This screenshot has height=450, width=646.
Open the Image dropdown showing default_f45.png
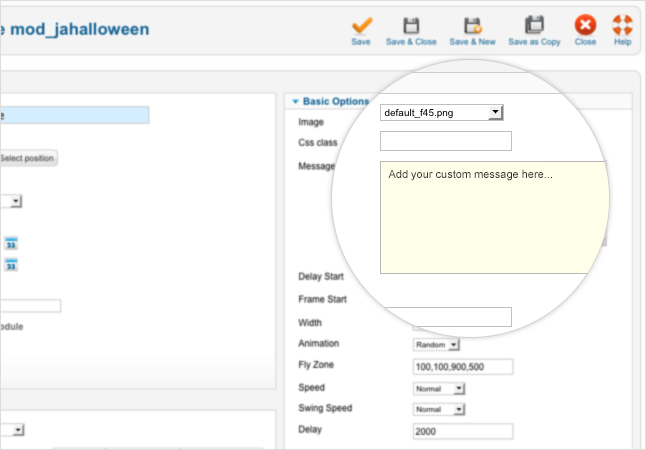(443, 113)
